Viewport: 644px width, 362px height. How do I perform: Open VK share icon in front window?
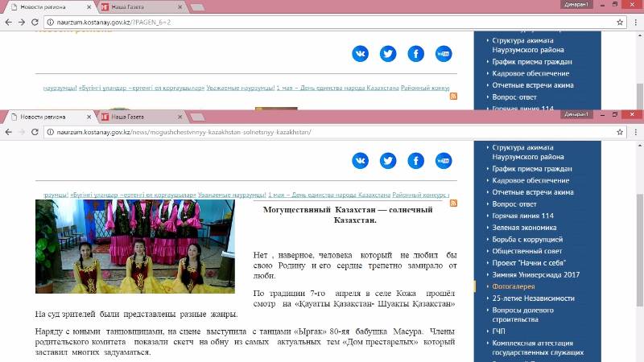tap(360, 160)
